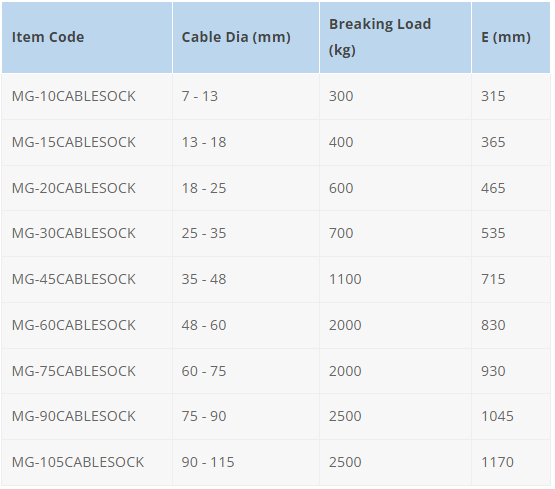Click the Item Code column header
Screen dimensions: 555x489
coord(87,38)
